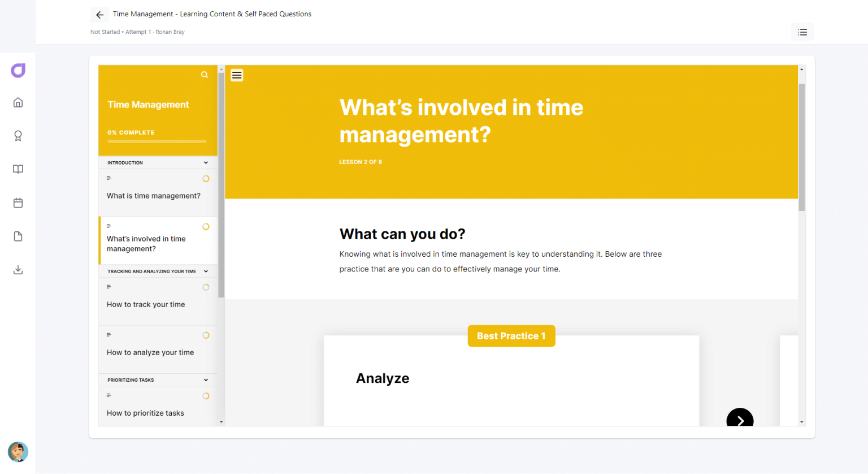Screen dimensions: 868x474
Task: Search the course with magnifier icon
Action: pyautogui.click(x=205, y=75)
